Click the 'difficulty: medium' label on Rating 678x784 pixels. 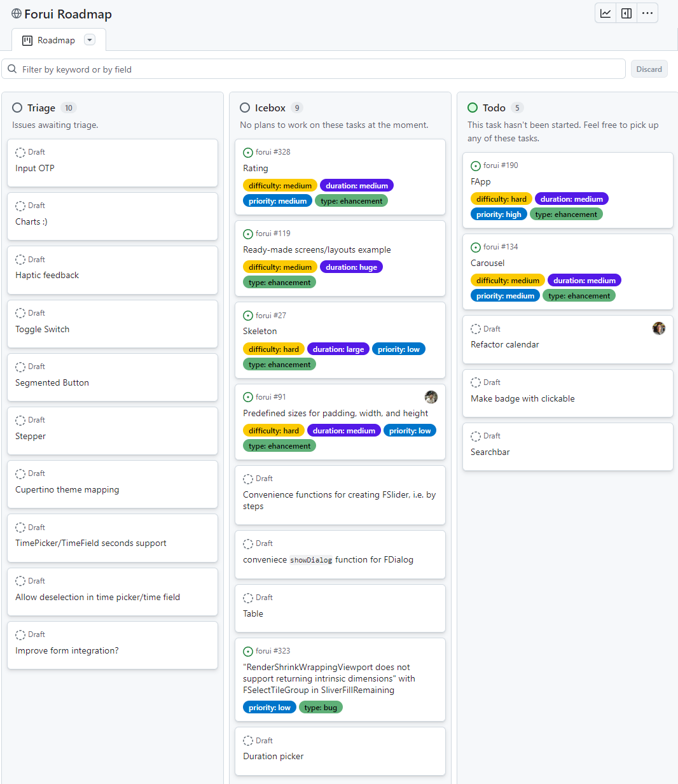(x=280, y=186)
